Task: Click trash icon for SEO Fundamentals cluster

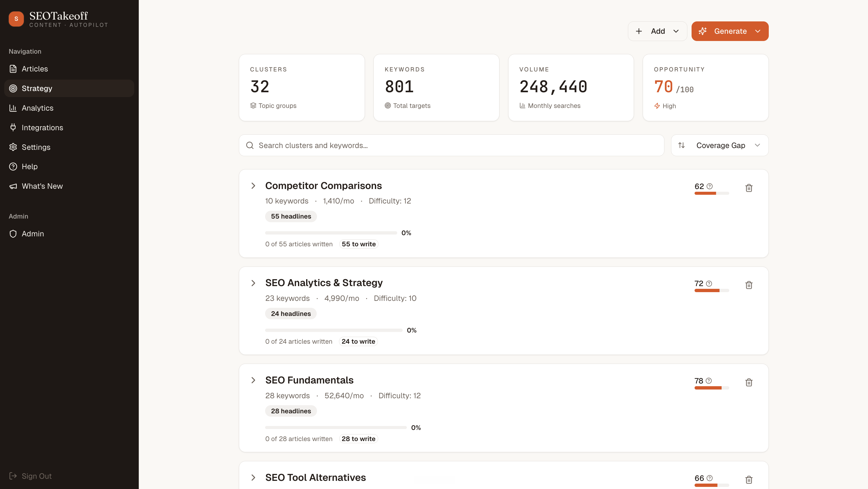Action: point(749,382)
